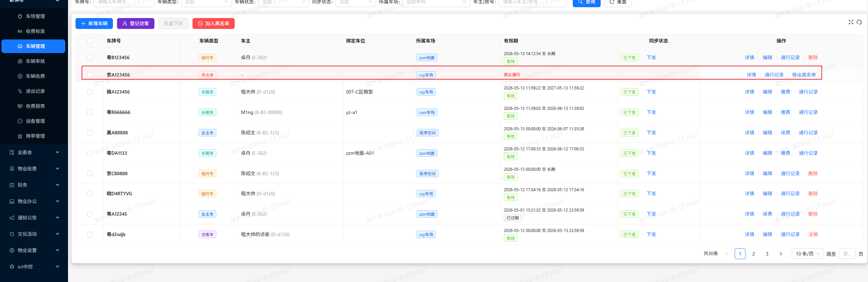Click the 登记访客 button
This screenshot has width=868, height=282.
[x=136, y=23]
